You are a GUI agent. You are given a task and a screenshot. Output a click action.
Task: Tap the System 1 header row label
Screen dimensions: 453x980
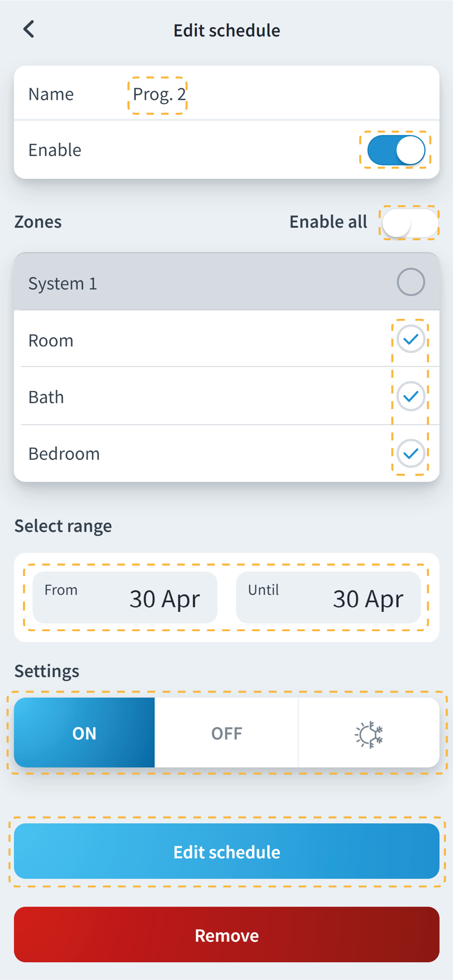click(63, 283)
